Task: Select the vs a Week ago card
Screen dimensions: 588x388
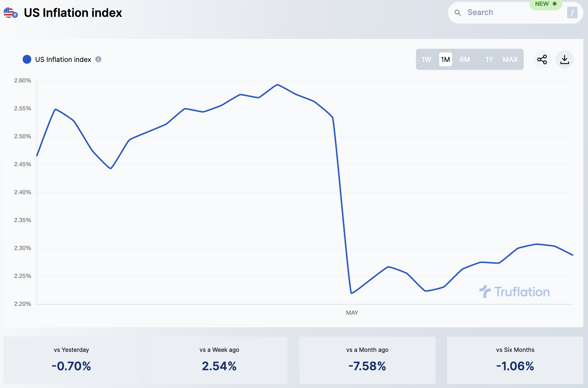Action: click(x=219, y=360)
